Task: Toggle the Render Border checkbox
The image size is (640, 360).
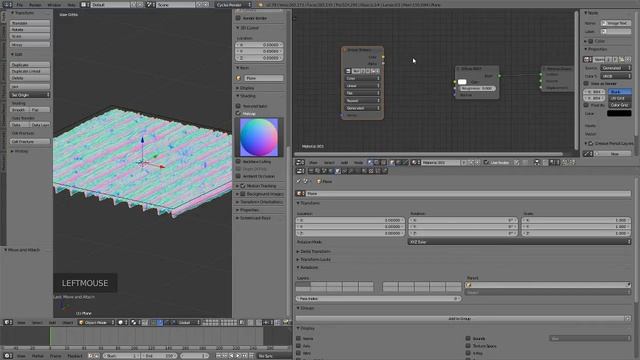Action: coord(238,18)
